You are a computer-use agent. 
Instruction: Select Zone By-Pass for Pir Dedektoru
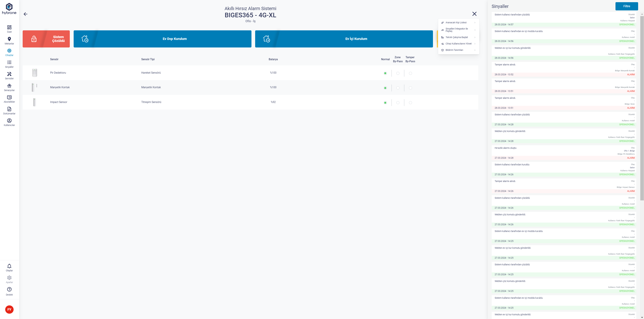[398, 73]
